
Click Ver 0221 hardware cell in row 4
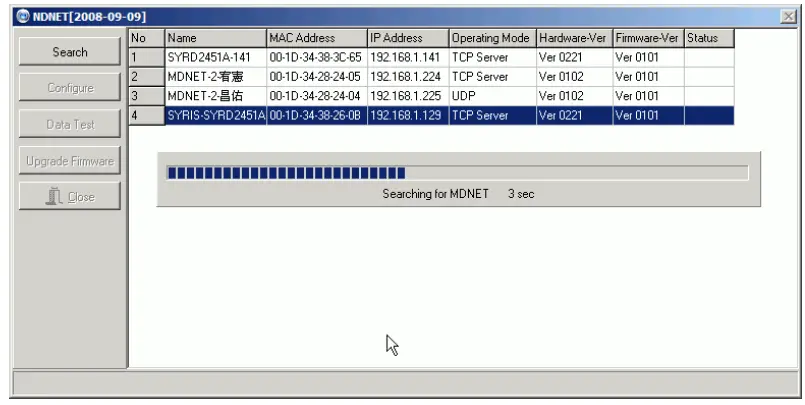pos(574,115)
